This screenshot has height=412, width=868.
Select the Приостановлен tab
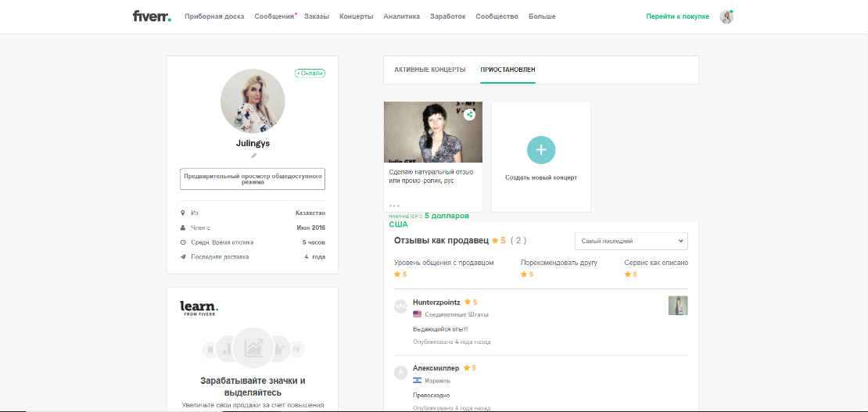point(508,70)
